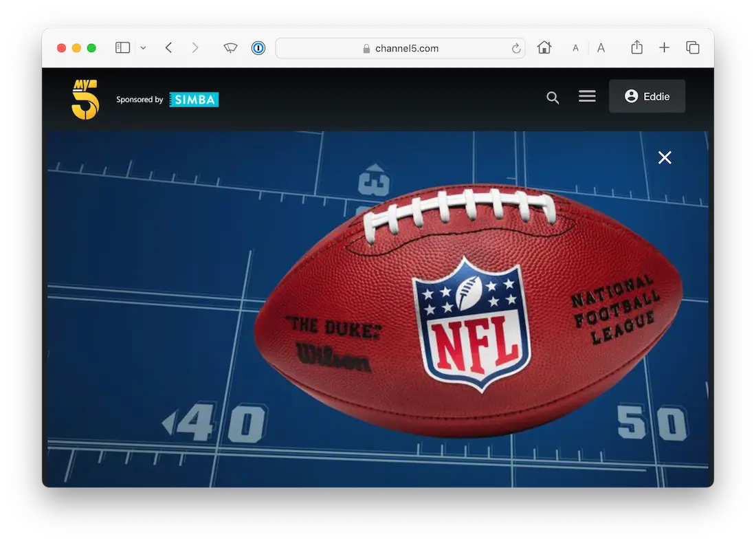This screenshot has width=756, height=543.
Task: Increase text size with large A
Action: [x=601, y=47]
